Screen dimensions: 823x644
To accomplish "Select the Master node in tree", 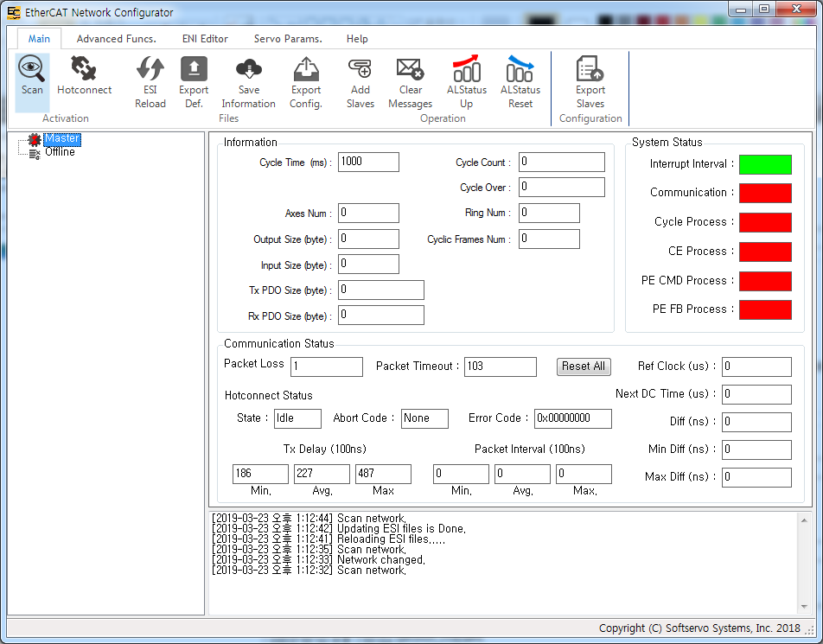I will pyautogui.click(x=62, y=138).
